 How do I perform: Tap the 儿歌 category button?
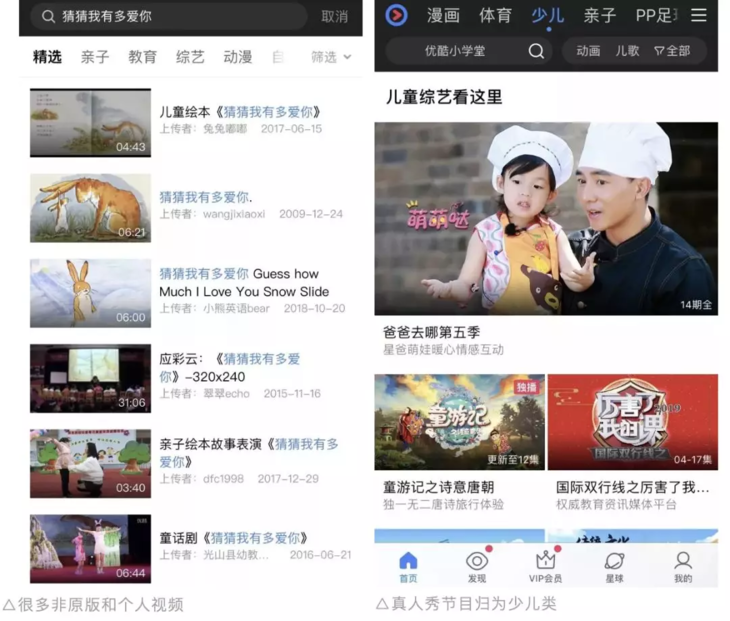click(627, 51)
